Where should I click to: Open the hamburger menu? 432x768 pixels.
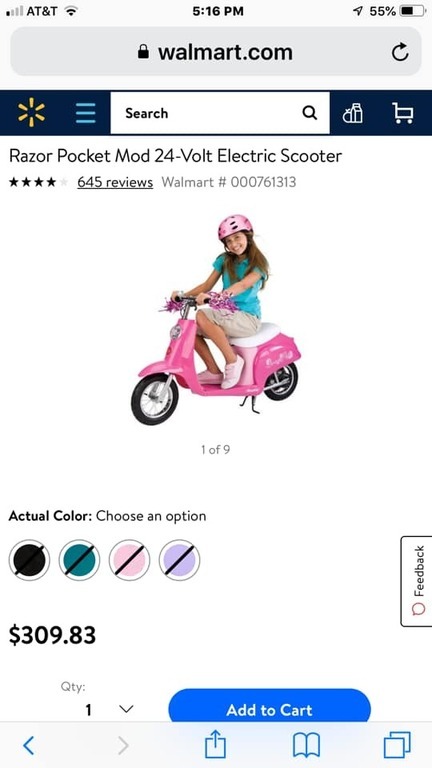click(x=86, y=113)
